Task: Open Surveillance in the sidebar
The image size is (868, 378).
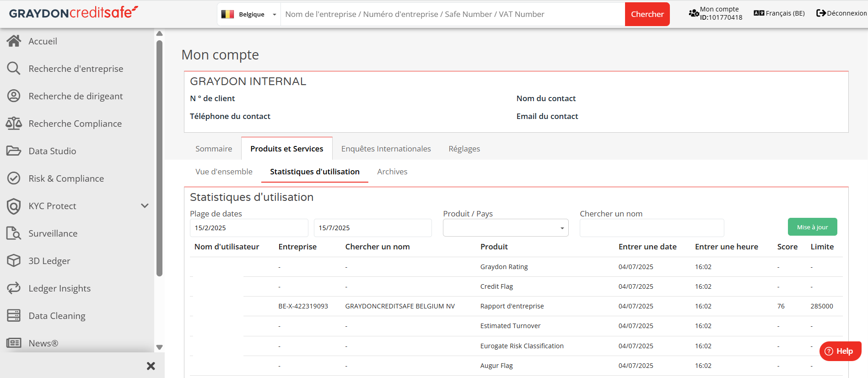Action: point(53,233)
